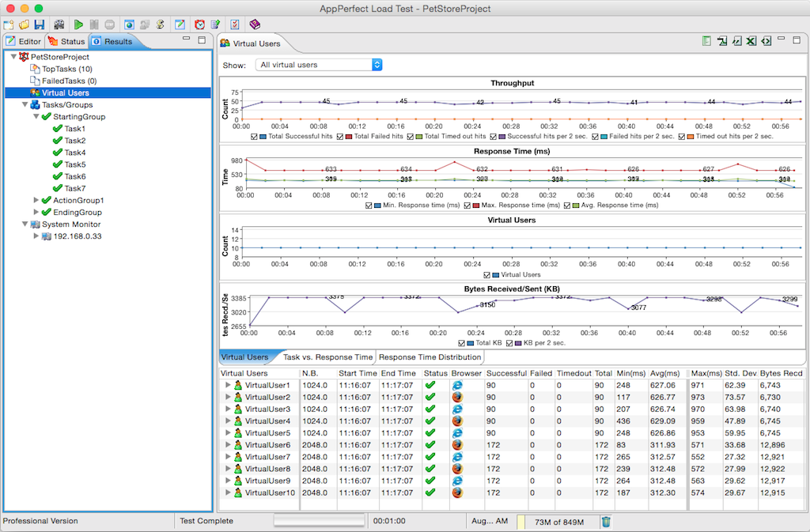Select the Results tab
The image size is (810, 532).
click(112, 41)
